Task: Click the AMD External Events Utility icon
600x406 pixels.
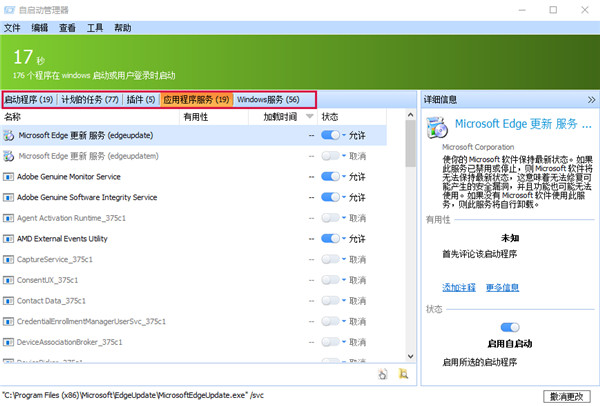Action: [8, 239]
